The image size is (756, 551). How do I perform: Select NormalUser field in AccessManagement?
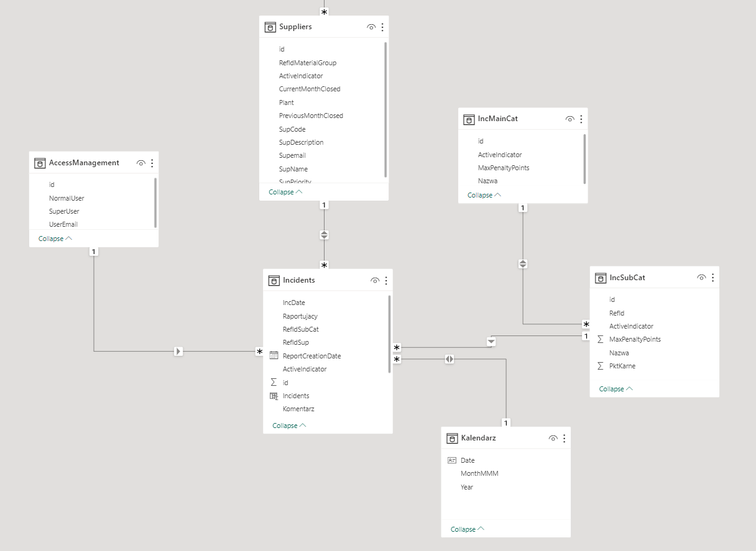(x=67, y=198)
